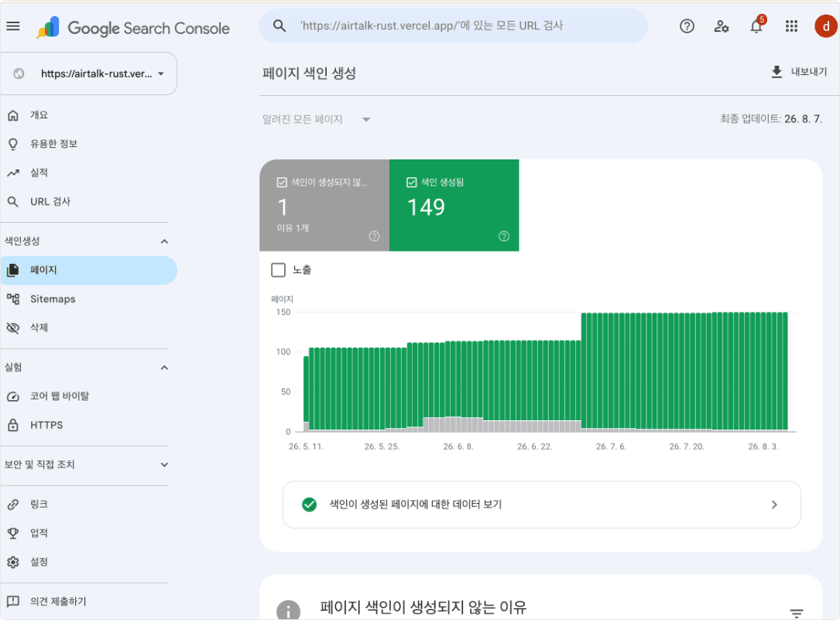Open the Google apps grid
The image size is (840, 620).
791,26
